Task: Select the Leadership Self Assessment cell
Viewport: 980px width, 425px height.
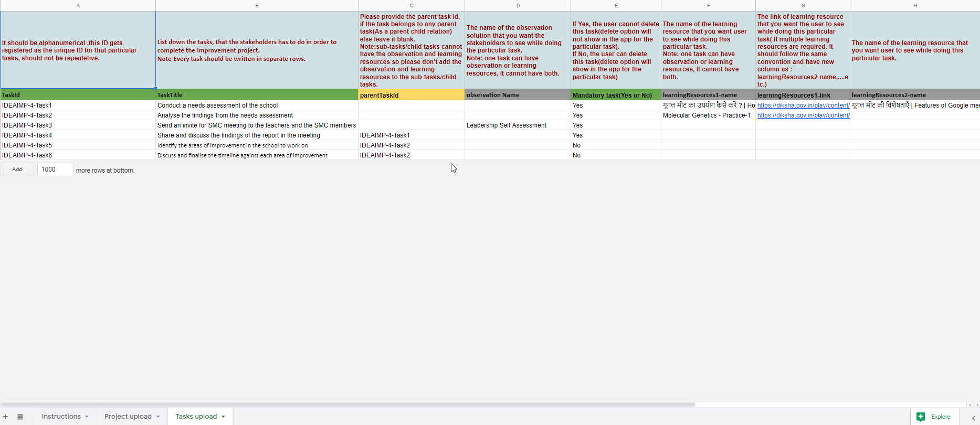Action: point(506,125)
